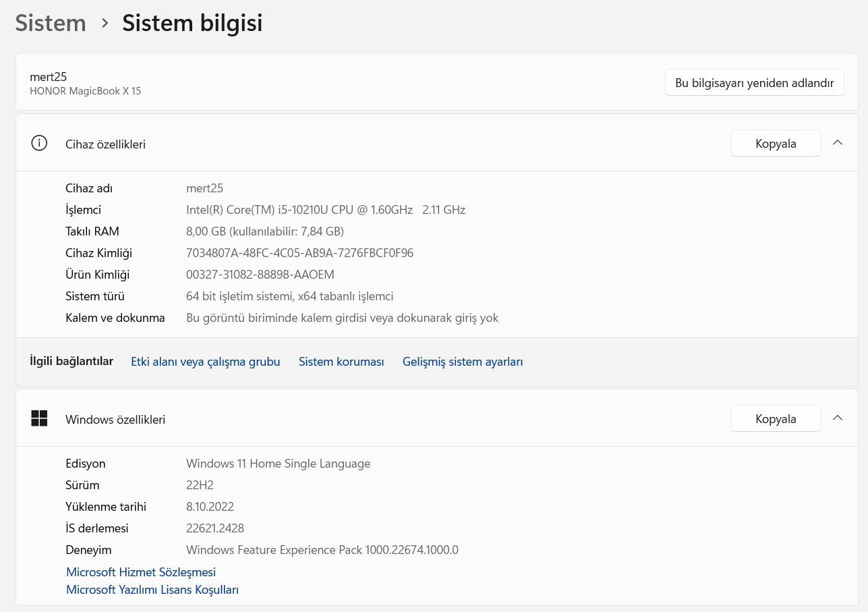Click the Cihaz adı label

pos(89,188)
